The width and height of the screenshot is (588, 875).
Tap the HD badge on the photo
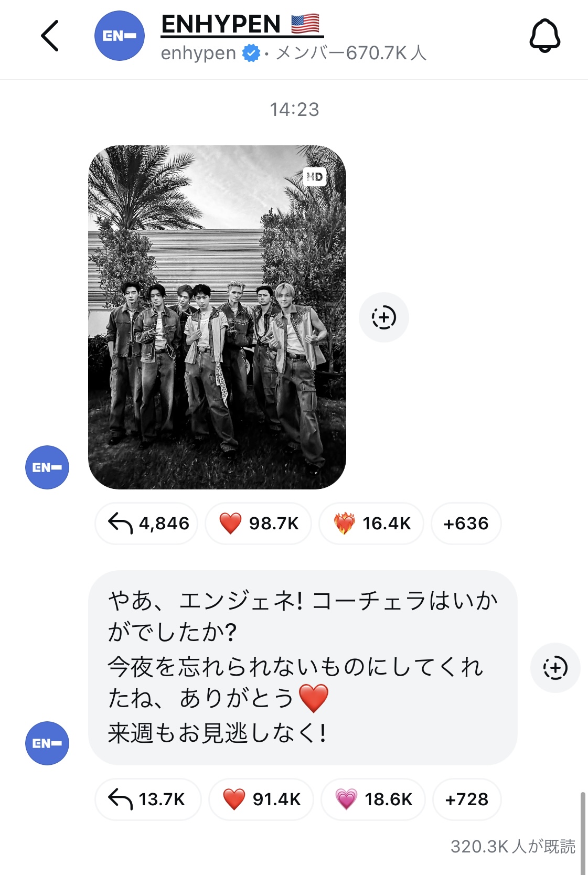[x=315, y=177]
